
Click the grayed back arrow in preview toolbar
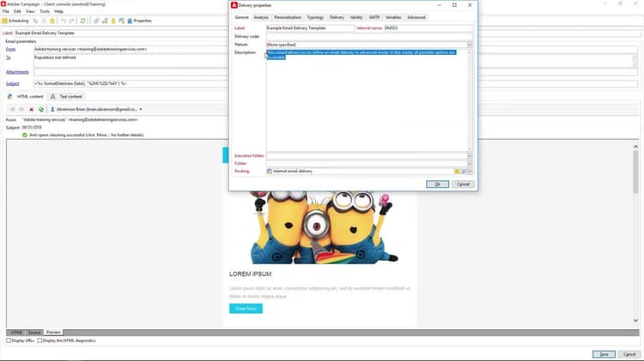(12, 110)
